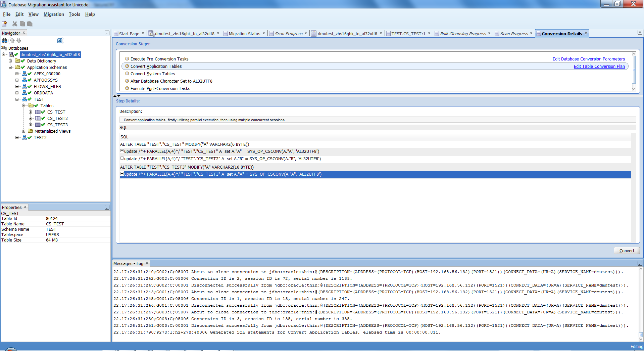Click the Messages log vertical scrollbar

point(641,304)
